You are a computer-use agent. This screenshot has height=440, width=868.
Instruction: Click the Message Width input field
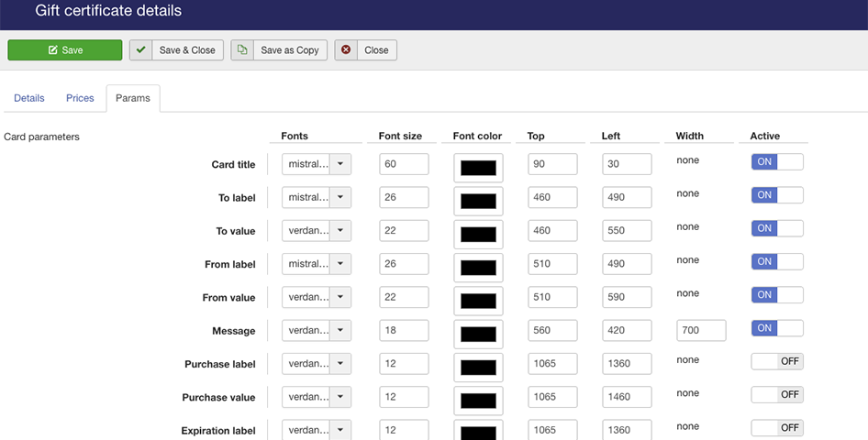click(701, 330)
